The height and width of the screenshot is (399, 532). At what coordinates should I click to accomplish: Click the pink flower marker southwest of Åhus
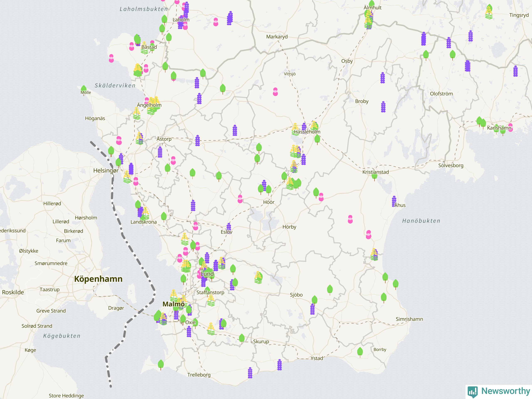point(350,219)
